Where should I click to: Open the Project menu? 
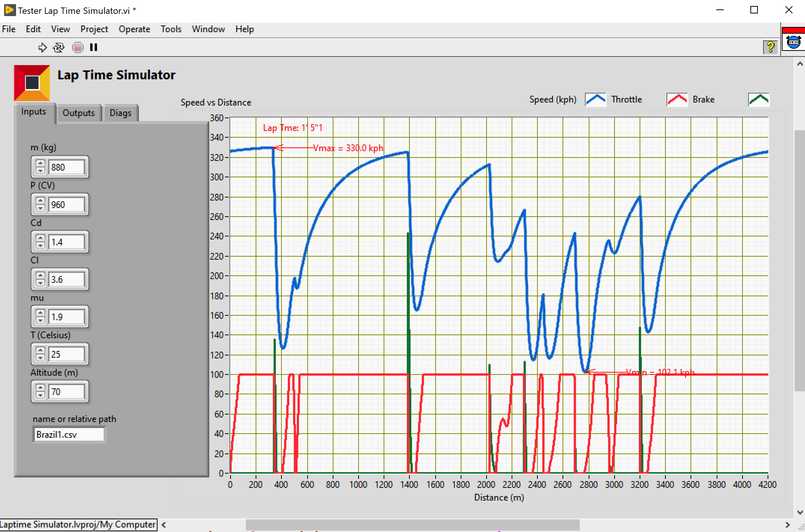(94, 29)
